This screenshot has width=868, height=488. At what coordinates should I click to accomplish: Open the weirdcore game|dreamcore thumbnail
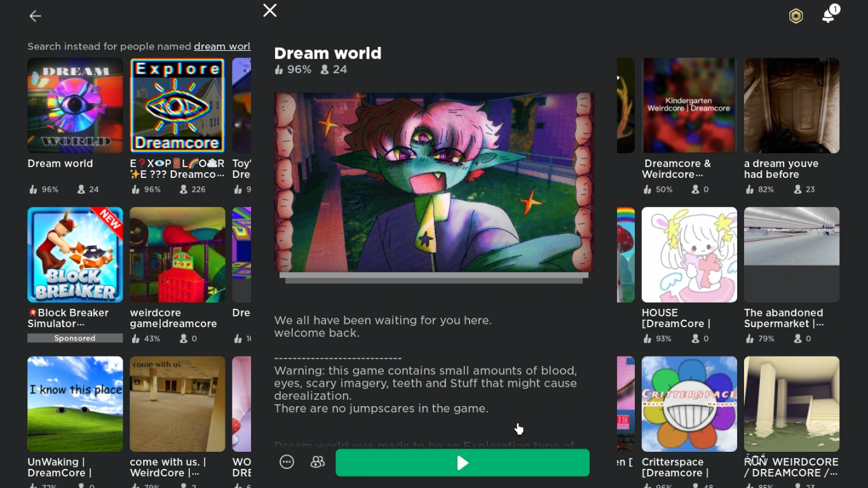[177, 254]
